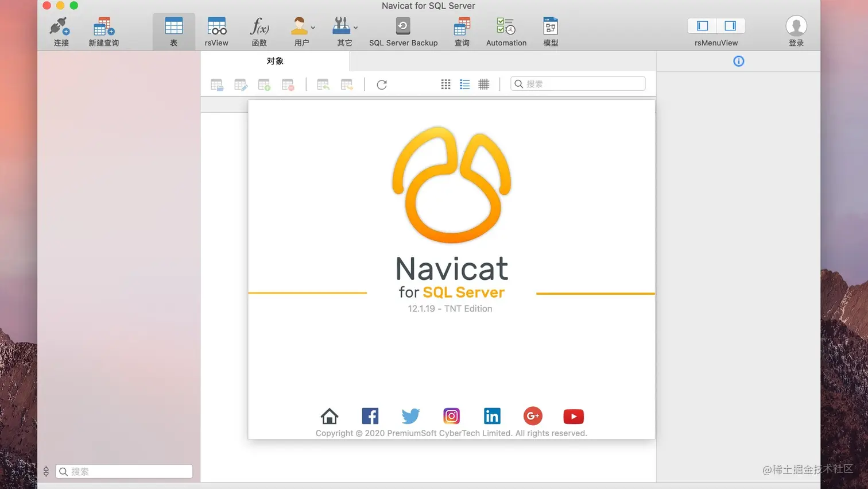Click the Navicat logo in splash
The height and width of the screenshot is (489, 868).
(x=452, y=184)
